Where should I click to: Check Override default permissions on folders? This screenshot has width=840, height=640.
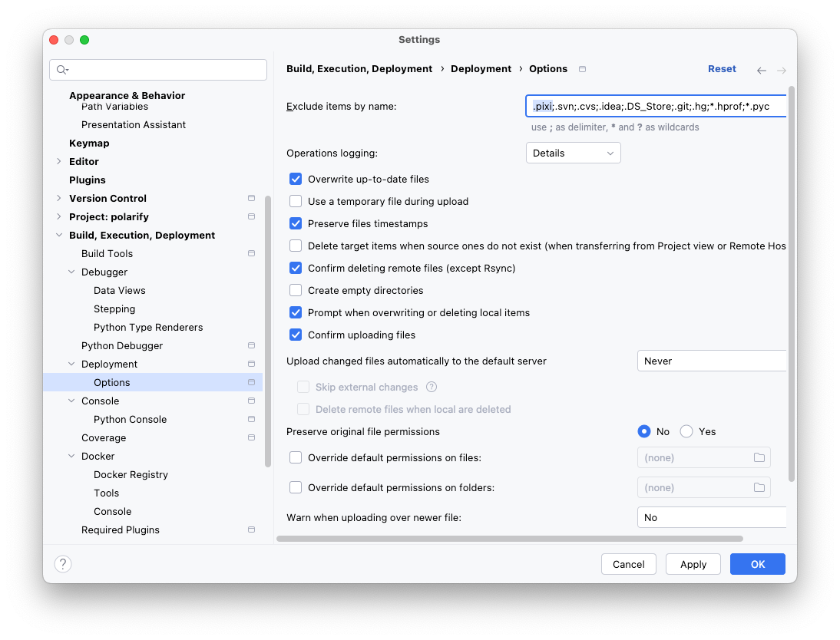(295, 487)
